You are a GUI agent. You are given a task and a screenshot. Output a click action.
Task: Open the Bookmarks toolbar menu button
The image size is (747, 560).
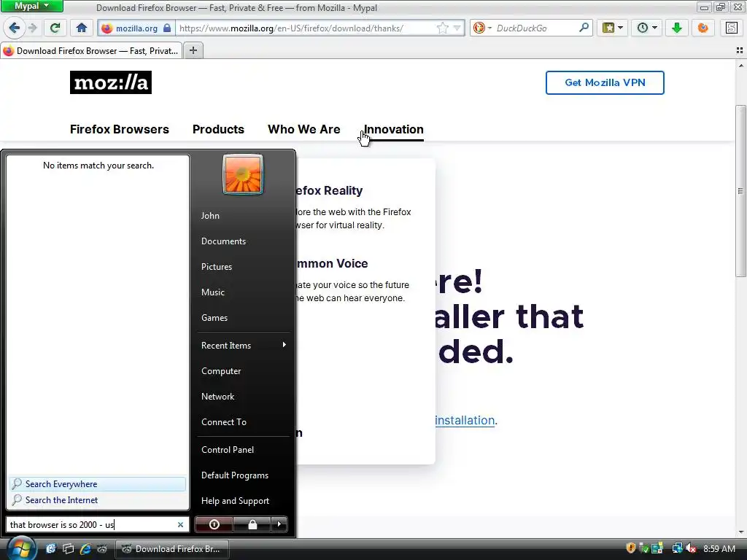(x=612, y=28)
